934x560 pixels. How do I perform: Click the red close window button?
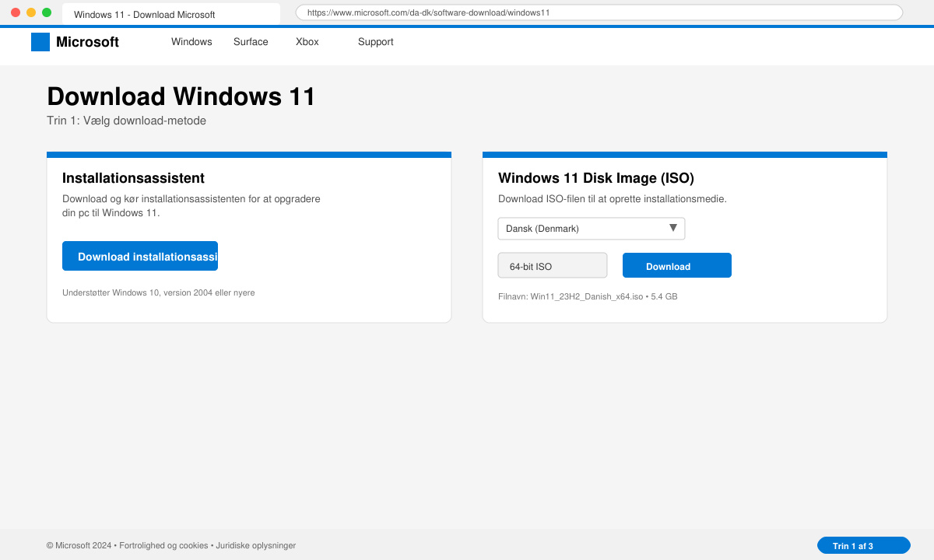16,12
